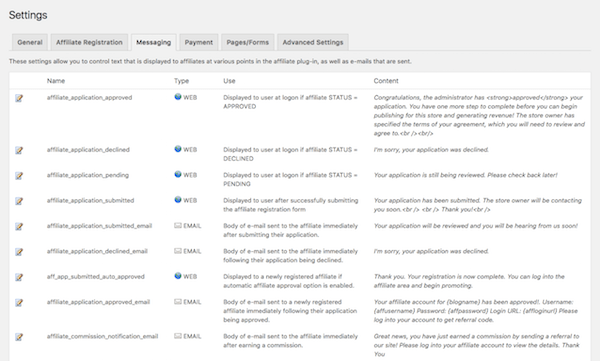Click the Content column header
600x361 pixels.
386,81
